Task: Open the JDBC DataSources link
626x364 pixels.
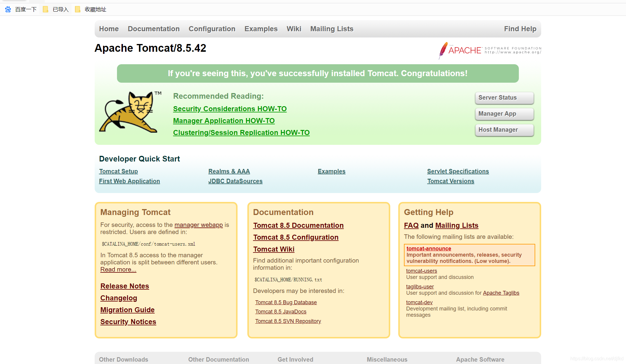Action: (235, 181)
